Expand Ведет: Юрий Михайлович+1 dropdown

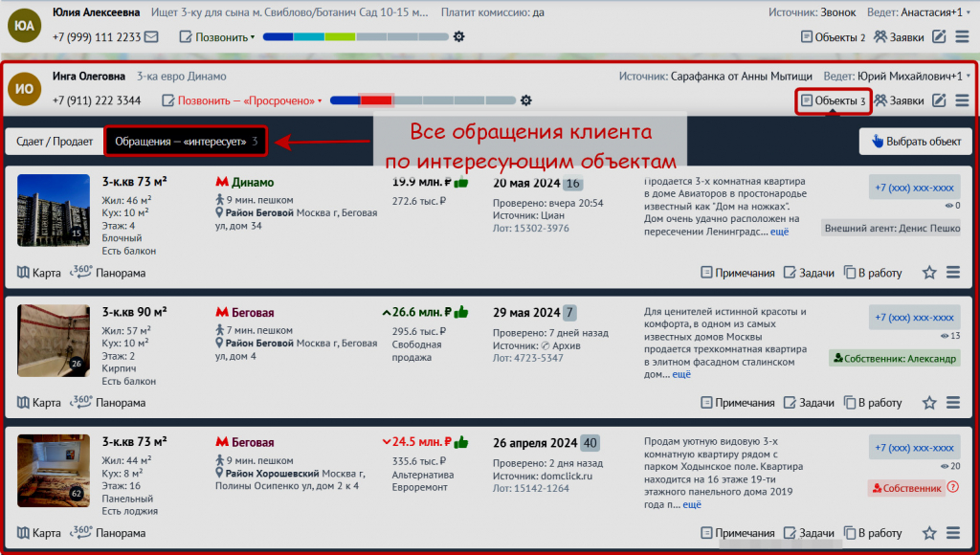(x=897, y=77)
